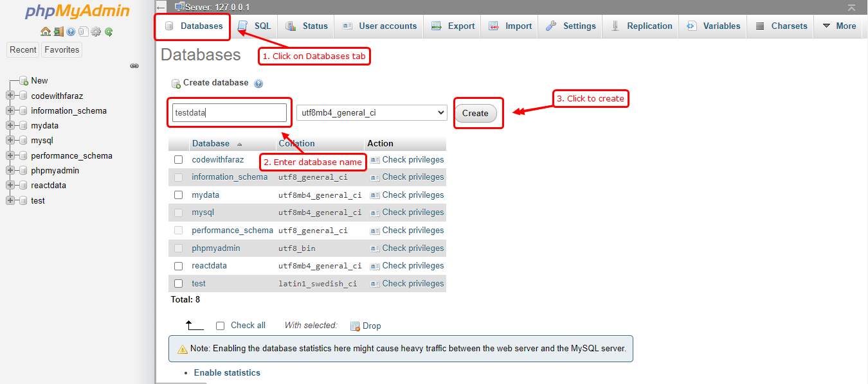This screenshot has width=868, height=384.
Task: Select mydata in the navigation tree
Action: tap(44, 126)
